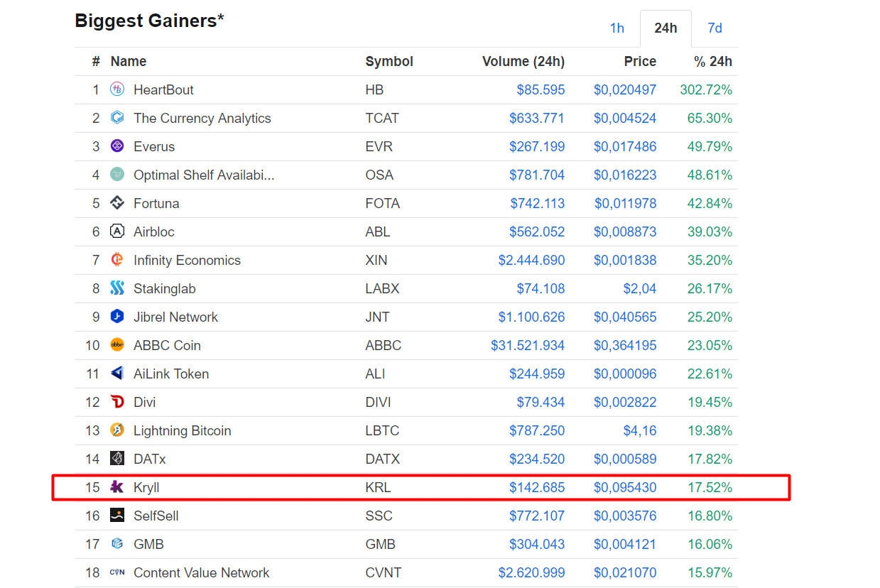Click the Stakinglab logo icon

(117, 288)
